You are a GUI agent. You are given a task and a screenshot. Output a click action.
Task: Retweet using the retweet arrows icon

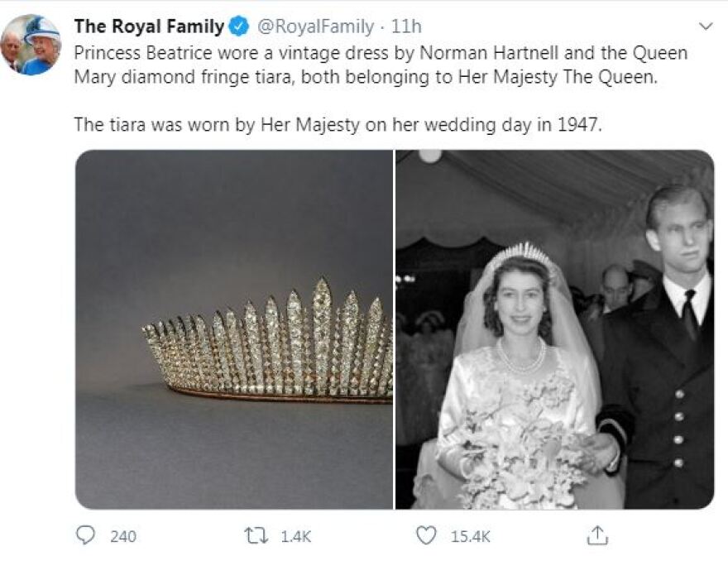point(257,536)
